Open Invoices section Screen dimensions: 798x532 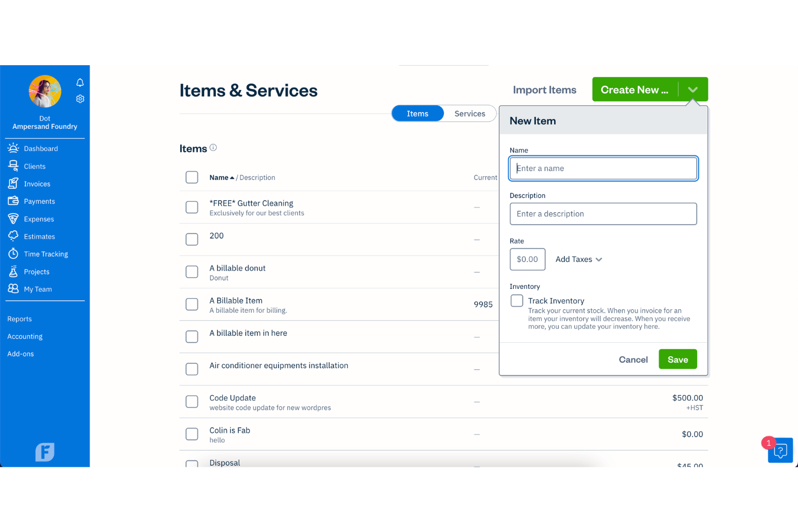click(37, 184)
